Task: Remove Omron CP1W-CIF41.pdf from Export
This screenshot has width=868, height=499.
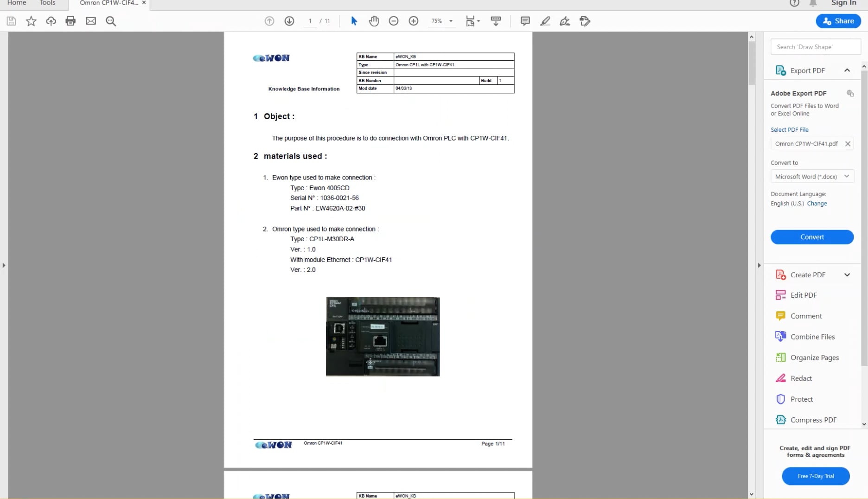Action: click(848, 144)
